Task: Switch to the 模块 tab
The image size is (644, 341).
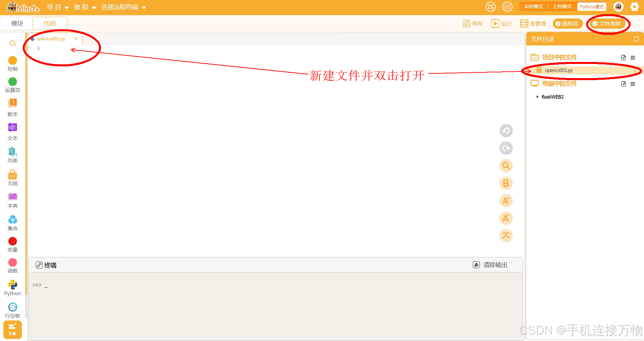Action: point(16,23)
